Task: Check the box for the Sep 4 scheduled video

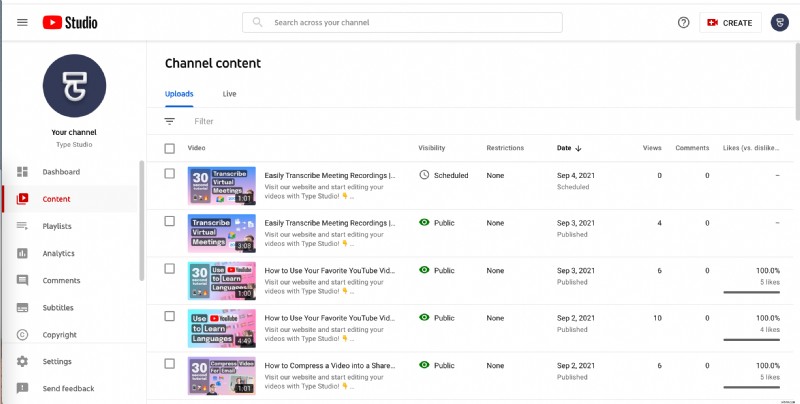Action: point(169,173)
